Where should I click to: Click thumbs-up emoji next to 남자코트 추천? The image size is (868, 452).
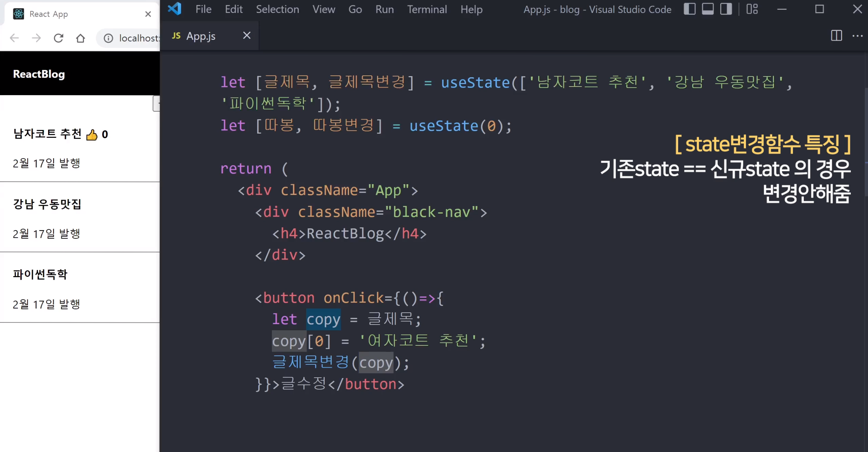pos(92,135)
